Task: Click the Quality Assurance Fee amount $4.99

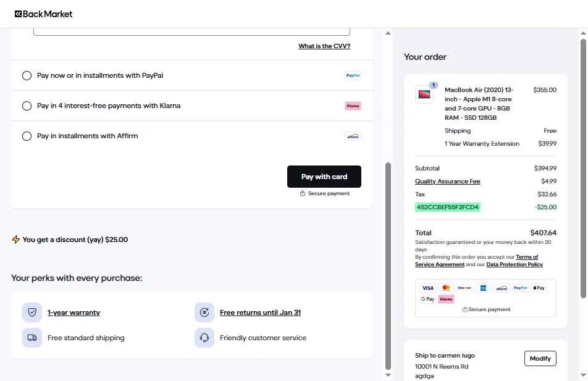Action: 548,181
